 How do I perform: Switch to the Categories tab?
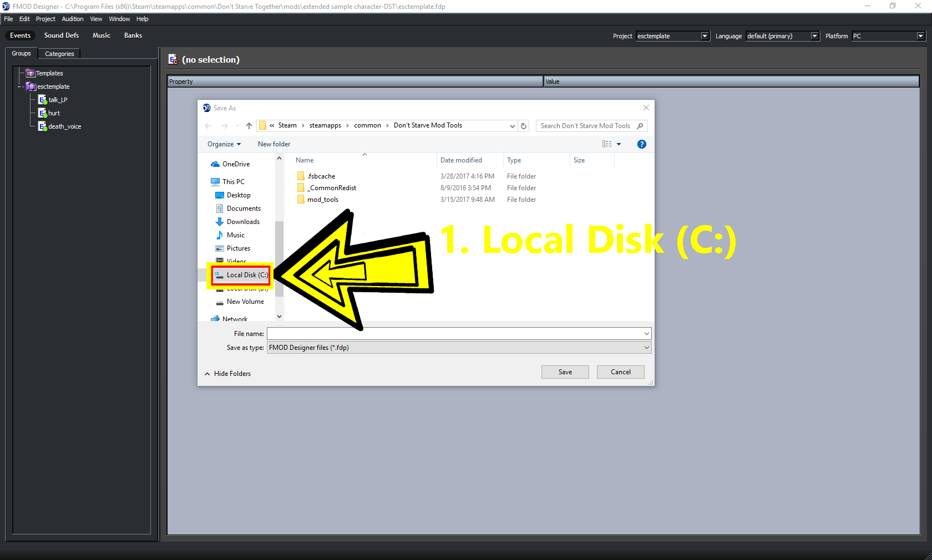pos(59,54)
